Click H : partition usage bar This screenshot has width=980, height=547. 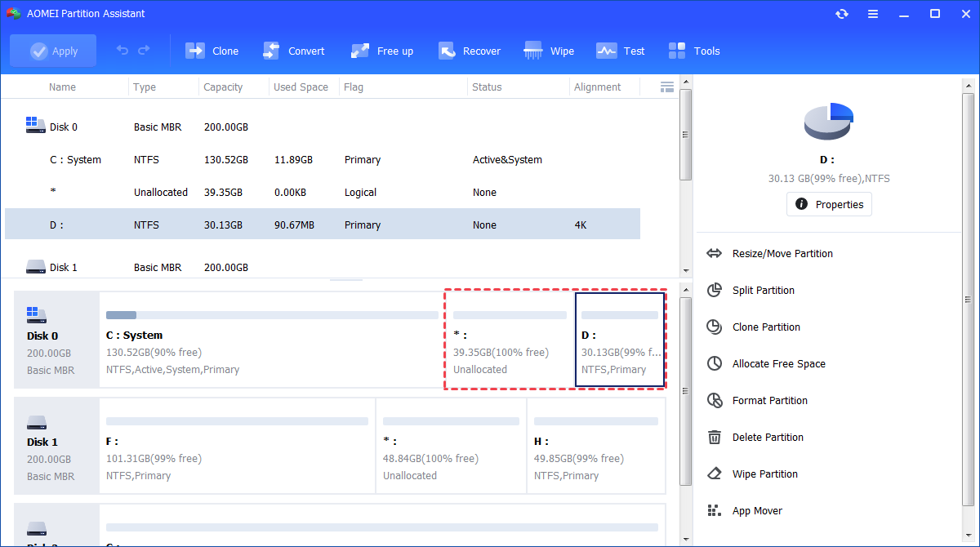coord(596,421)
